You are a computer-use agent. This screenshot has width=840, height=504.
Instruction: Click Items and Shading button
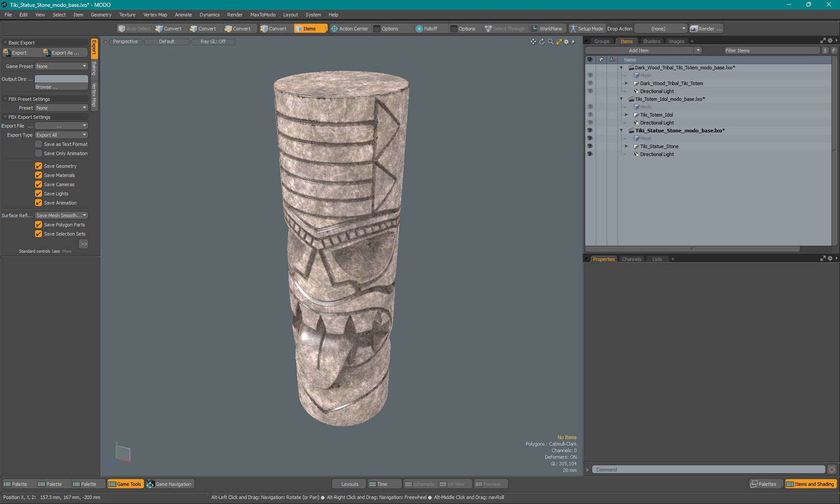pos(811,484)
